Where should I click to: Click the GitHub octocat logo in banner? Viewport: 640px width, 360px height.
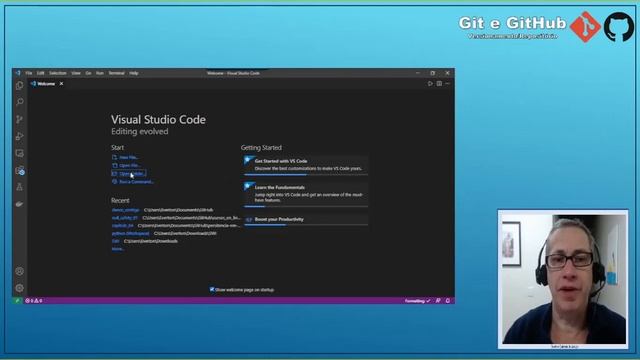tap(619, 27)
